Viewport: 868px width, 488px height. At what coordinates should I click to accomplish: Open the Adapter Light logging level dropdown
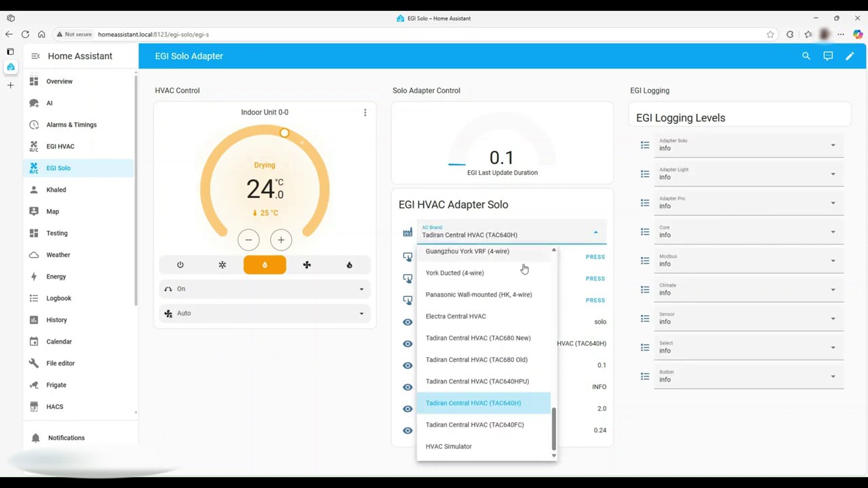749,174
